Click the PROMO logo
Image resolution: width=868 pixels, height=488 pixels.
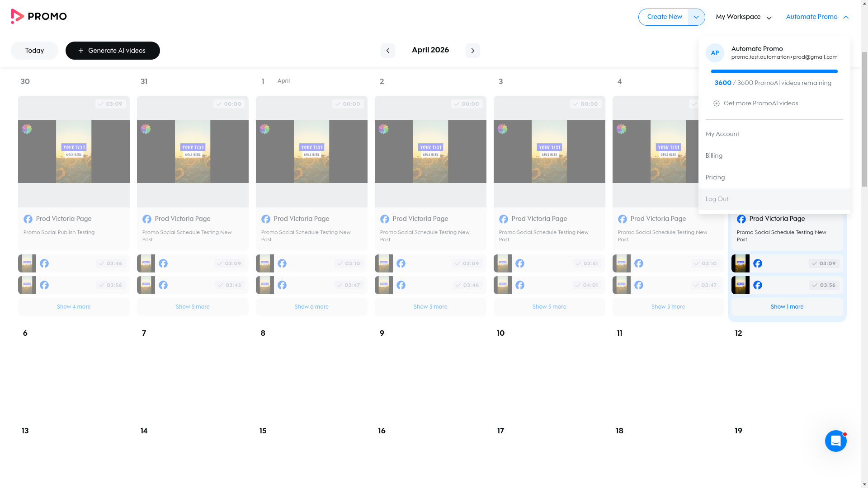(x=39, y=16)
